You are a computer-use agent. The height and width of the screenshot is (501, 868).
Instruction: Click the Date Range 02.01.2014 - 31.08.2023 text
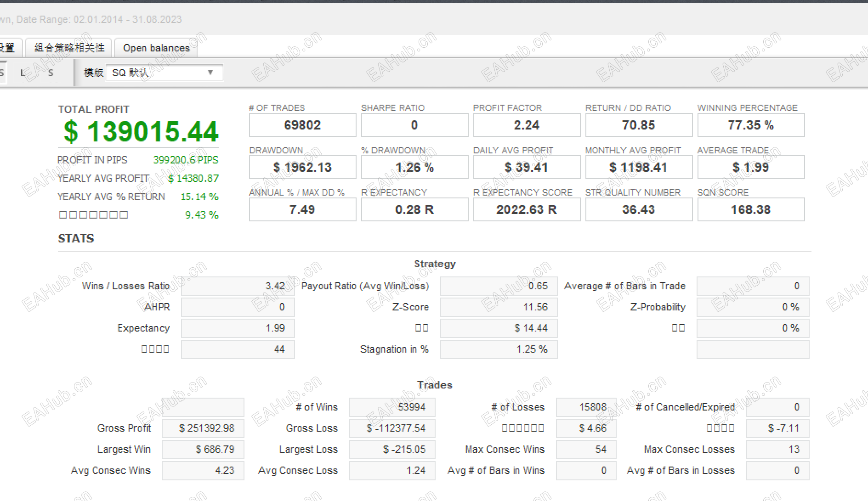(99, 19)
